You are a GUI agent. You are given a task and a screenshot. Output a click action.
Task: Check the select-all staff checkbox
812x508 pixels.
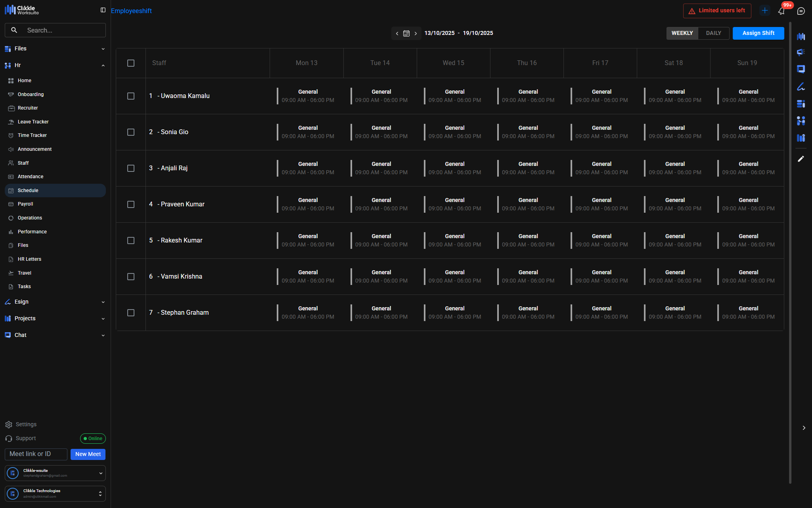pyautogui.click(x=131, y=63)
